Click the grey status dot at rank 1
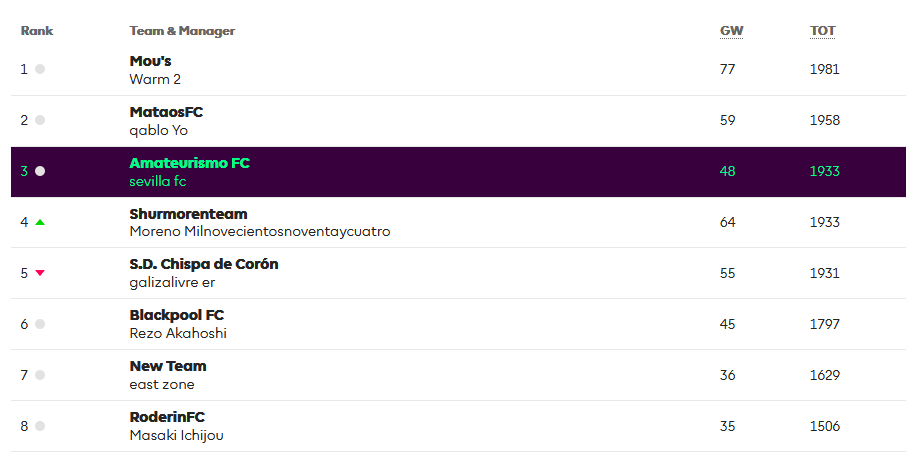 click(x=40, y=69)
